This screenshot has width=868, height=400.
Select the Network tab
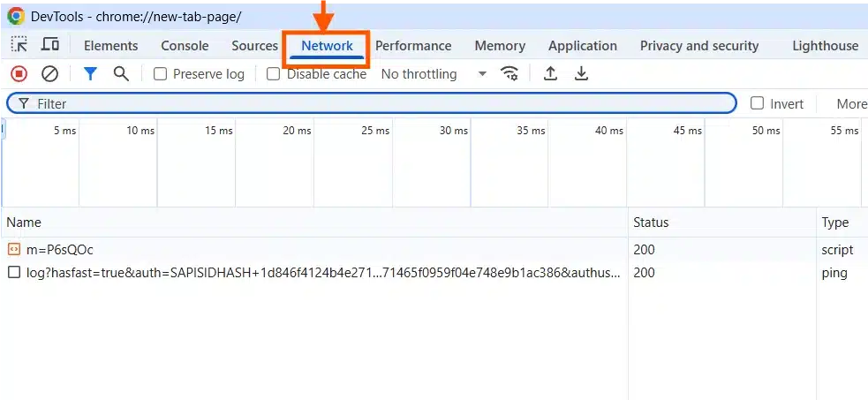click(x=328, y=46)
